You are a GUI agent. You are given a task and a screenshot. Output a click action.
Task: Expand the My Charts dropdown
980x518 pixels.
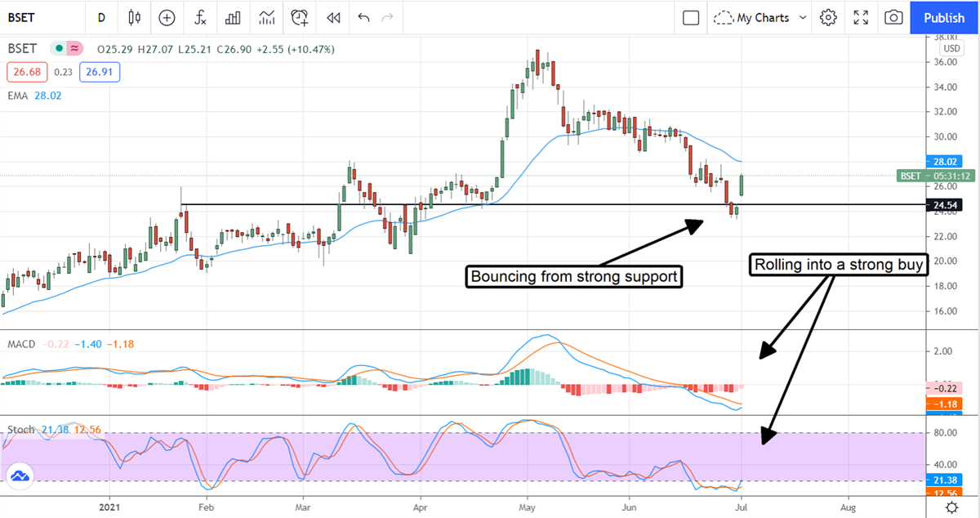(759, 17)
